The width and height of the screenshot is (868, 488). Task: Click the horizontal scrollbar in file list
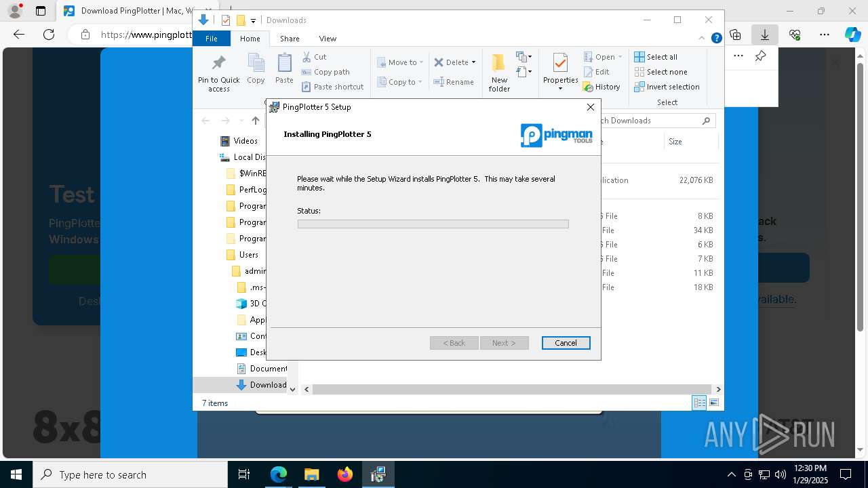click(x=512, y=389)
